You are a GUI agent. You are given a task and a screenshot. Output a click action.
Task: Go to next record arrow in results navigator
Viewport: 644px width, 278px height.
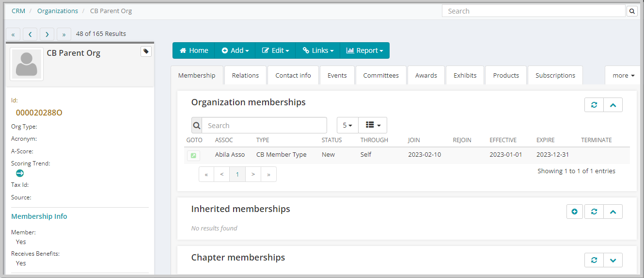[x=47, y=34]
